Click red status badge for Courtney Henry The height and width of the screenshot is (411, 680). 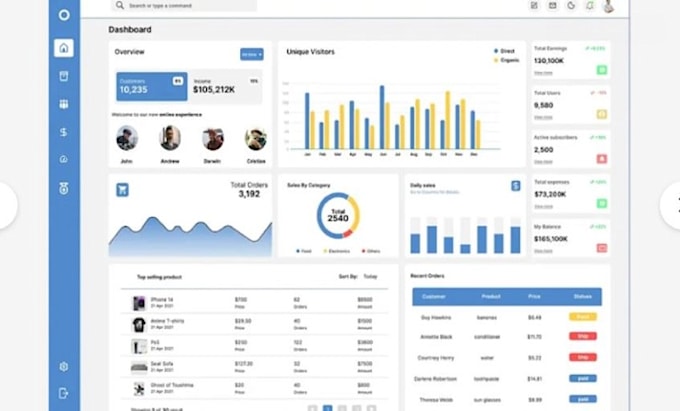(583, 357)
